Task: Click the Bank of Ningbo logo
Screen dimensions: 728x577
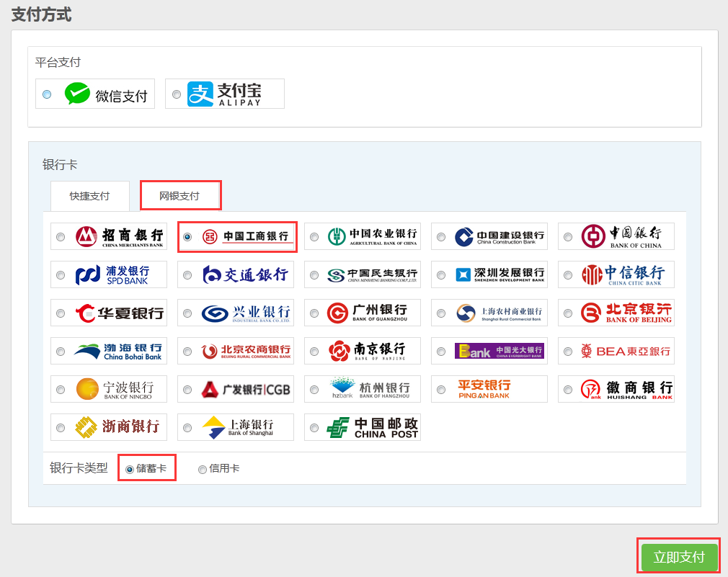Action: coord(115,389)
